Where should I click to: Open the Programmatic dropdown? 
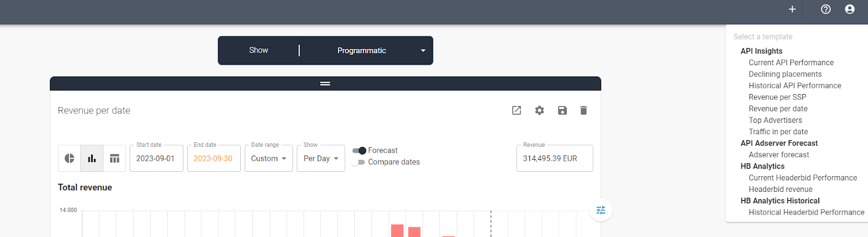coord(367,51)
